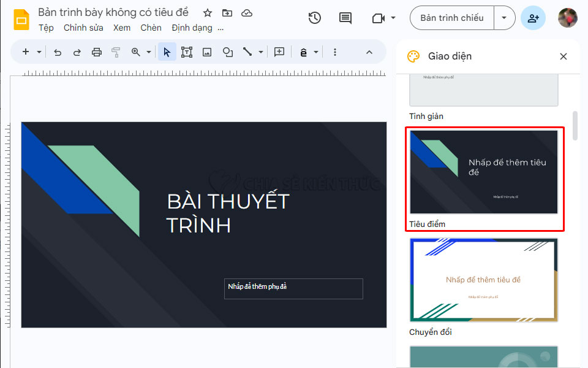Click the Chuyển đổi theme label
Viewport: 588px width, 368px height.
coord(430,332)
